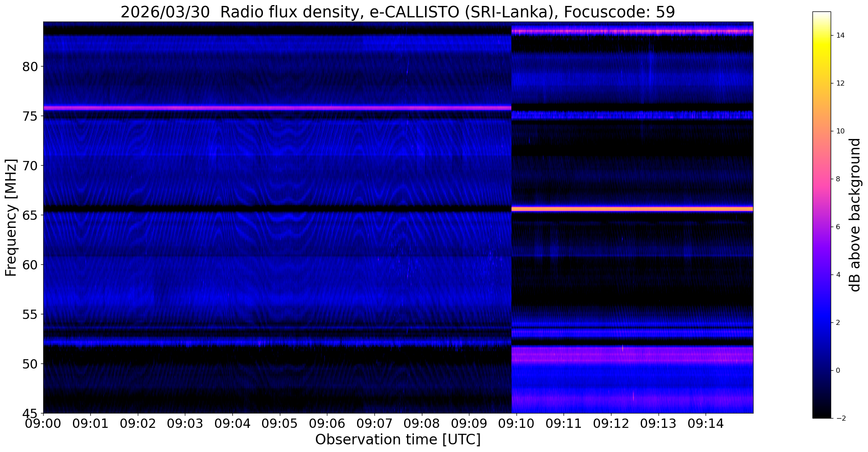Select the 09:02 time tick label
The image size is (868, 452).
pyautogui.click(x=138, y=424)
